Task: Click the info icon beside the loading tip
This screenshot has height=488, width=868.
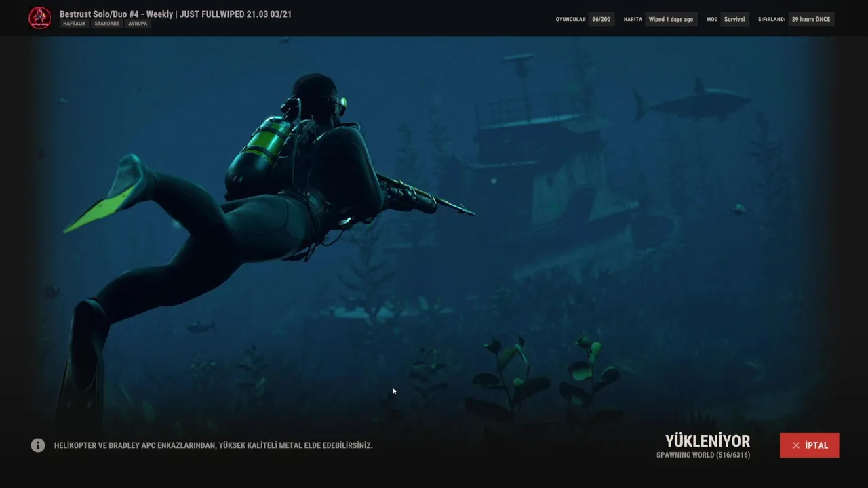Action: point(38,445)
